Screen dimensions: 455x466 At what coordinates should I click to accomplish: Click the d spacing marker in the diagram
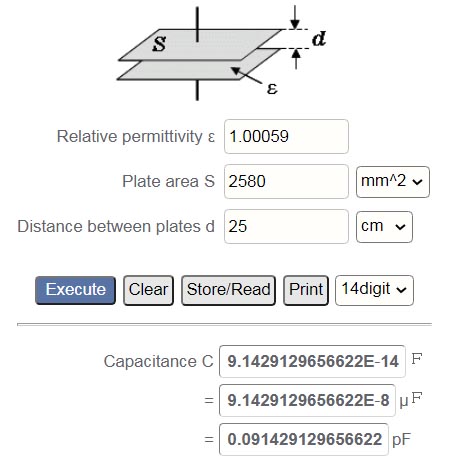[319, 39]
